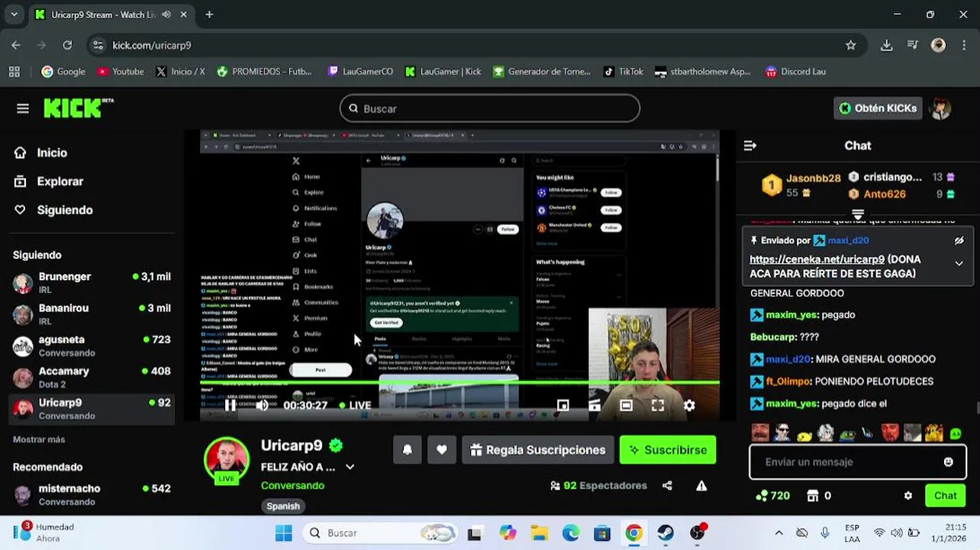Select the Spanish language tag
Image resolution: width=980 pixels, height=550 pixels.
pos(283,506)
